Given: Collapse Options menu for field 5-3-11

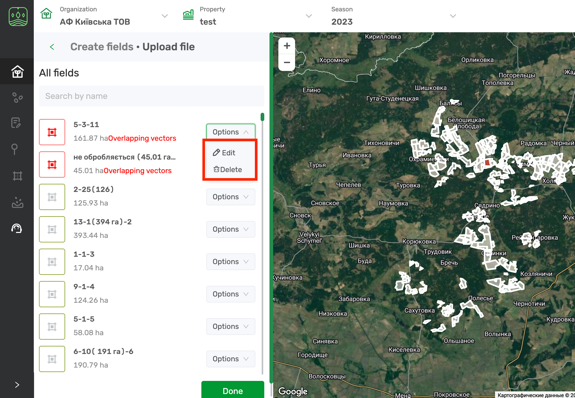Looking at the screenshot, I should (x=231, y=132).
